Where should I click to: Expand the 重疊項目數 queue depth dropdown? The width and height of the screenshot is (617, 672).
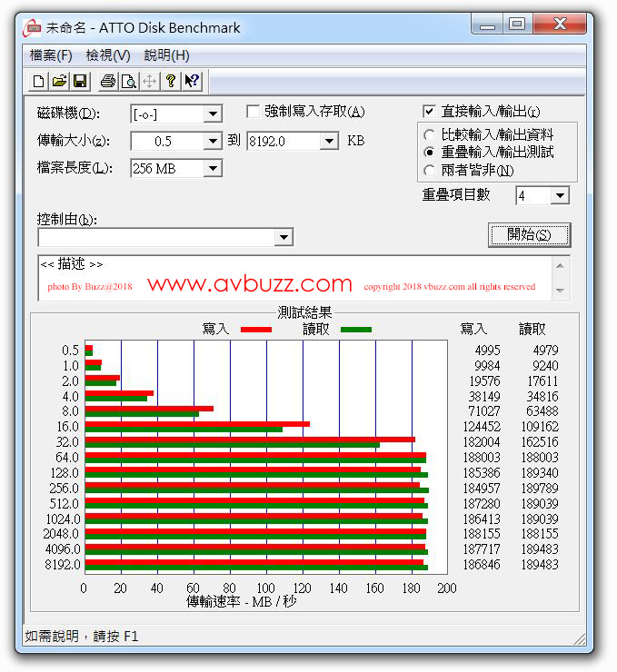(x=560, y=196)
